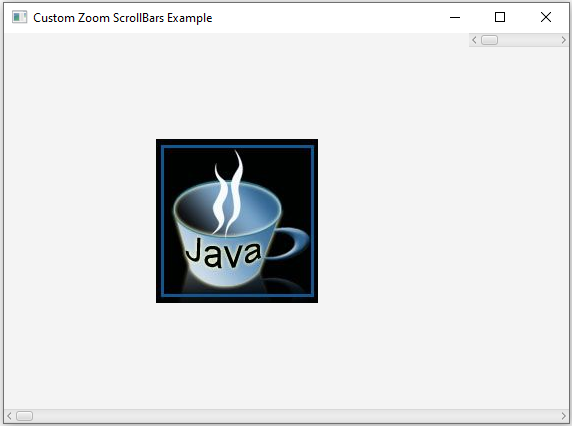Maximize the Custom Zoom ScrollBars window
Image resolution: width=572 pixels, height=426 pixels.
pos(500,17)
